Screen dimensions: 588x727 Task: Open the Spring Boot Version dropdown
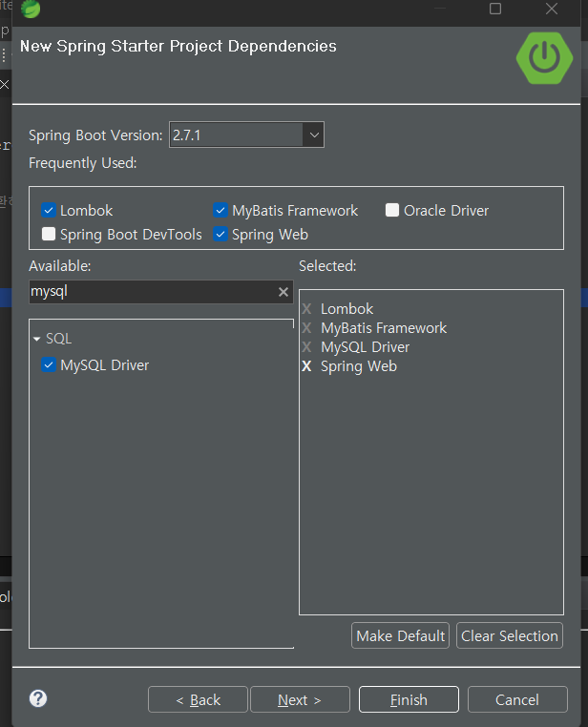314,135
